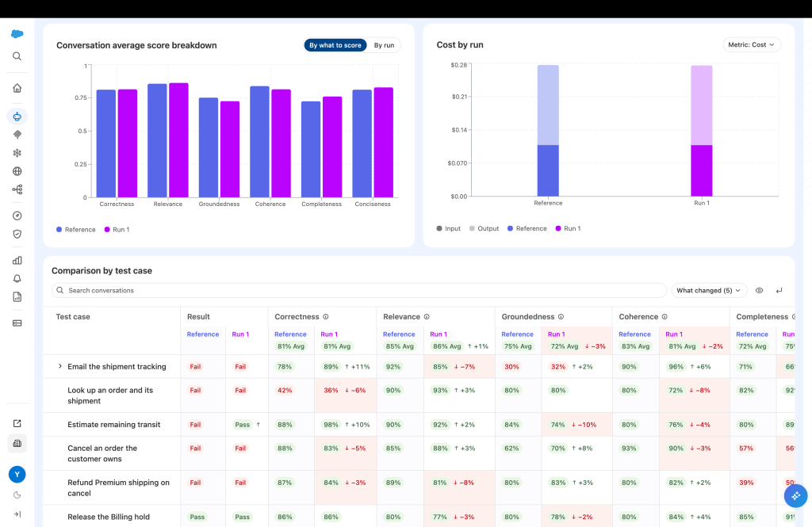Click the diamond layers sidebar icon
The width and height of the screenshot is (812, 527).
click(x=17, y=135)
